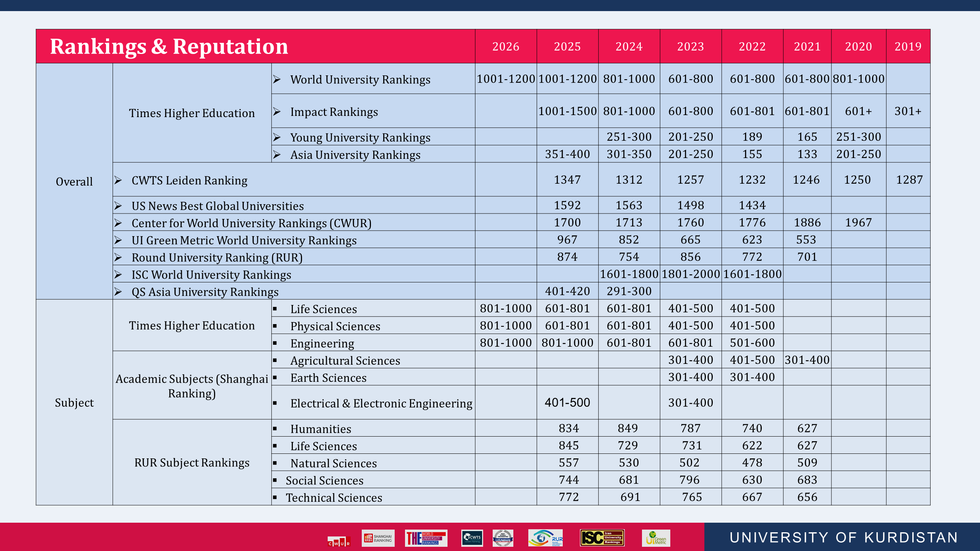Select the 2019 column header
980x551 pixels.
click(x=908, y=47)
